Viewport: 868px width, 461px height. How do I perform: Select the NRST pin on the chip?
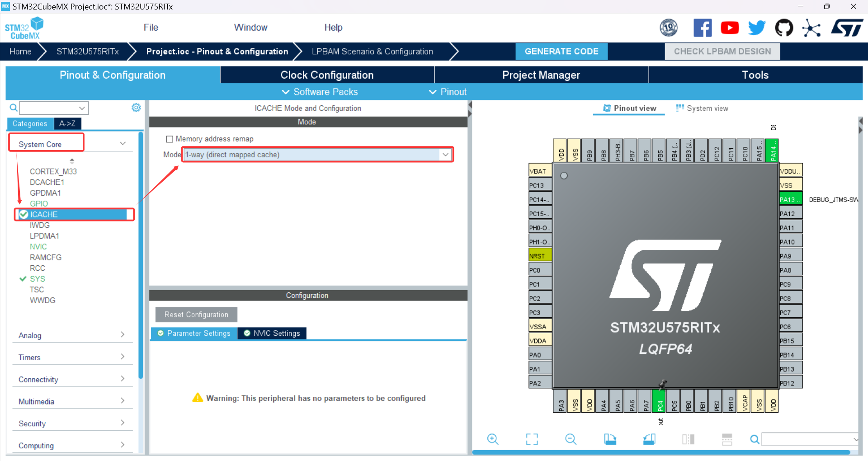540,256
